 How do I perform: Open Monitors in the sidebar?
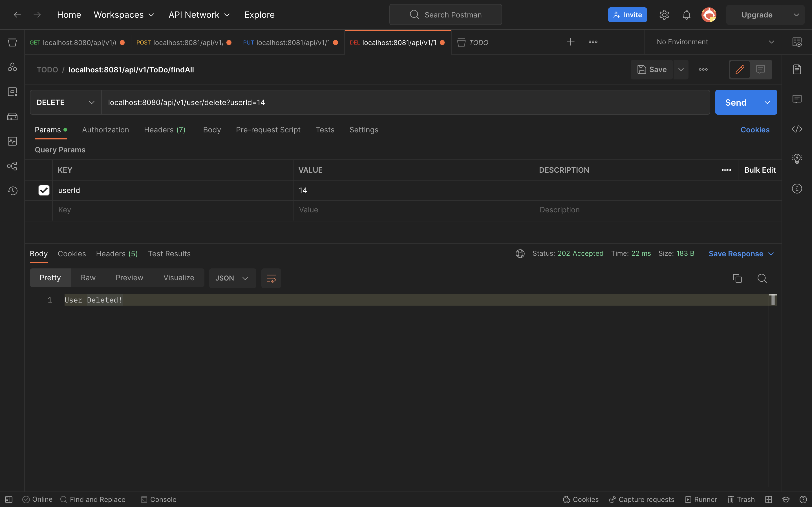pyautogui.click(x=12, y=141)
